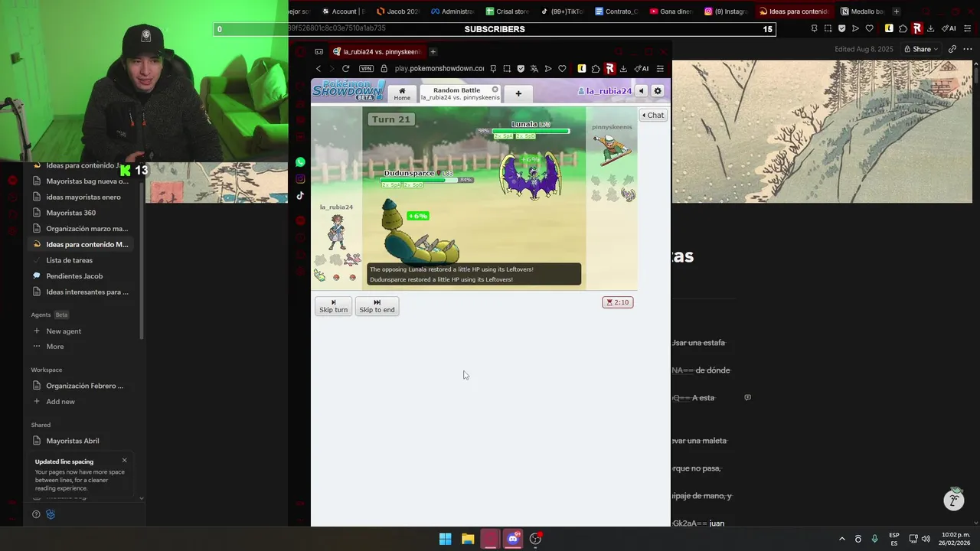Open downloads in Showdown browser window toolbar

[x=623, y=69]
